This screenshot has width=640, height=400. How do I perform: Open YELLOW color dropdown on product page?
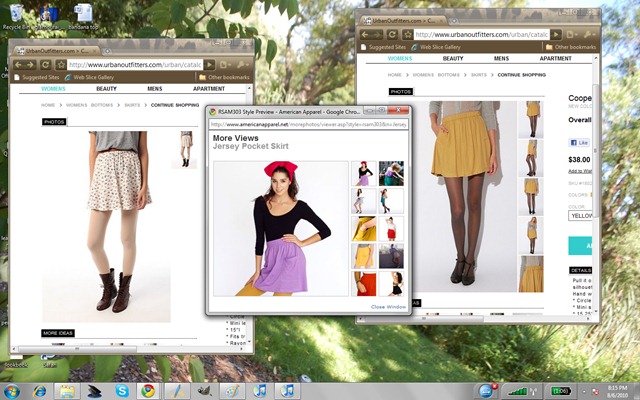[580, 216]
